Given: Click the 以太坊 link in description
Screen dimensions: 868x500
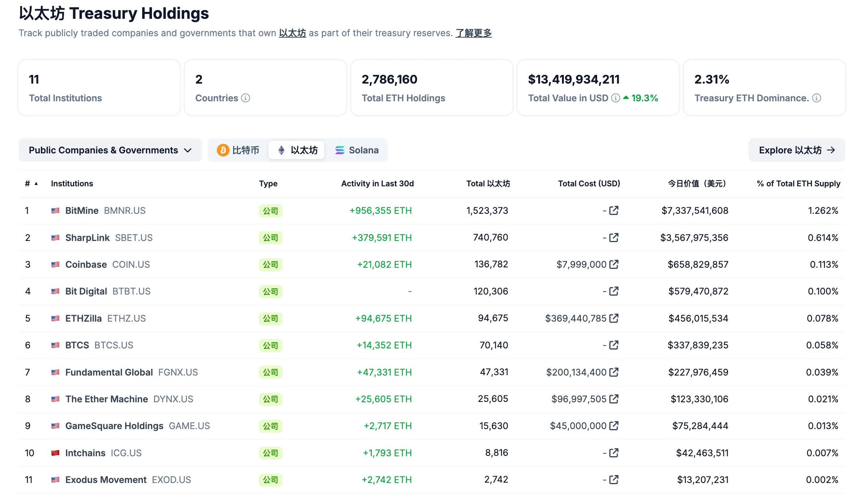Looking at the screenshot, I should [x=292, y=33].
